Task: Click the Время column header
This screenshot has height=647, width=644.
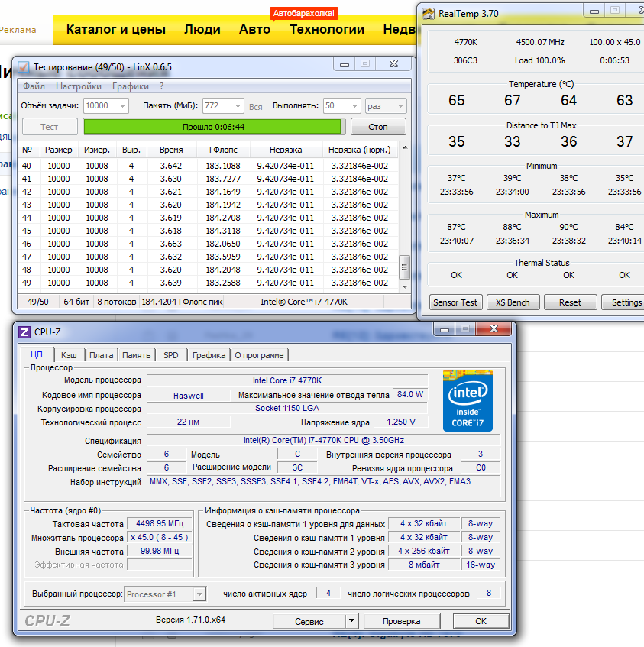Action: (x=171, y=150)
